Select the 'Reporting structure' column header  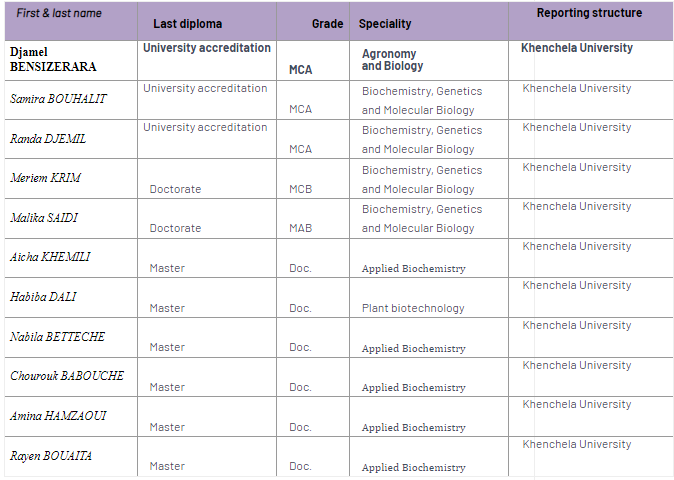[x=590, y=13]
